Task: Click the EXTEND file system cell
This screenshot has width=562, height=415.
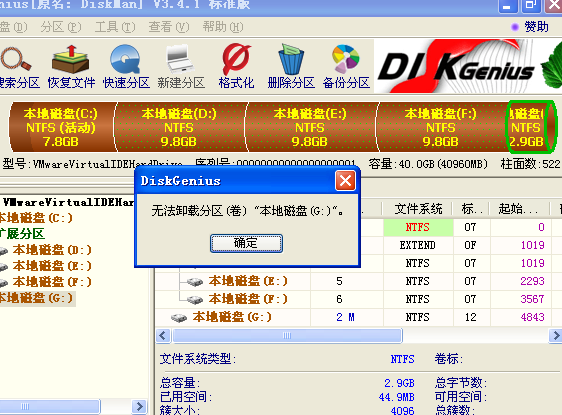Action: coord(418,245)
